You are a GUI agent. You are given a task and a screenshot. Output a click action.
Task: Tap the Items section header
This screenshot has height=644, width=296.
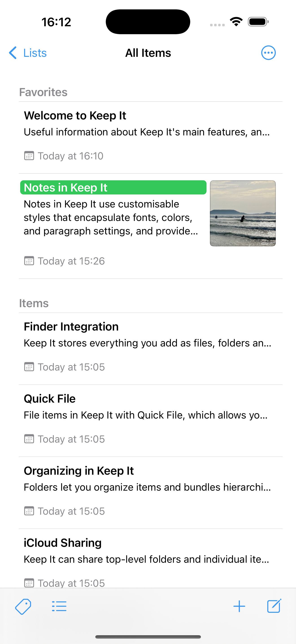coord(34,303)
